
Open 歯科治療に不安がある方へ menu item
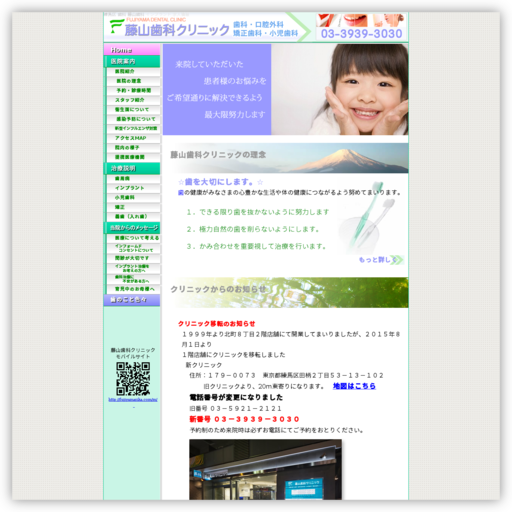pyautogui.click(x=133, y=279)
